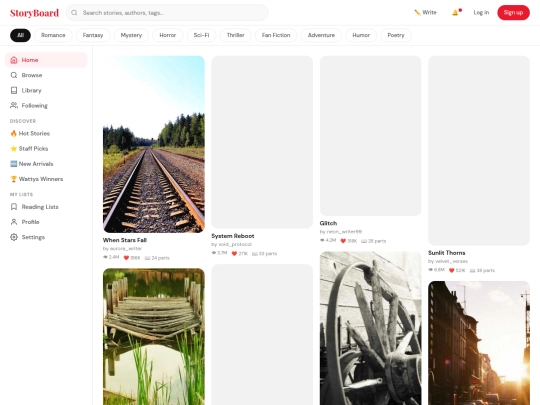Click the heart icon under System Reboot
The image size is (540, 405).
[234, 253]
